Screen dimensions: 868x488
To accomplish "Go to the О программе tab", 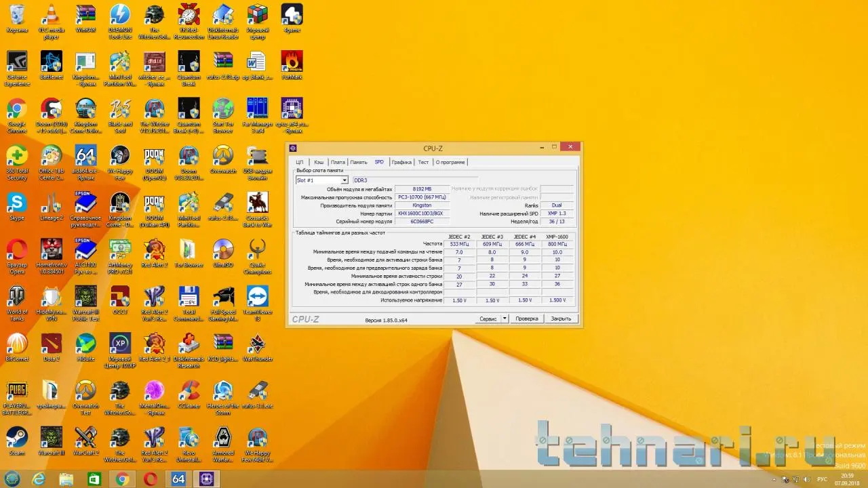I will (450, 162).
